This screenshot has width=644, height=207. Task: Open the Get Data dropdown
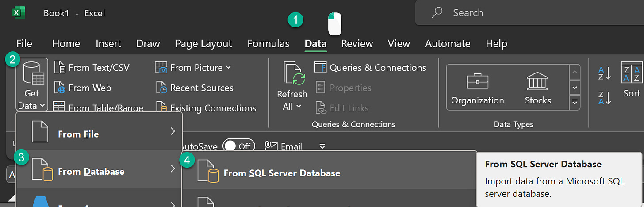[x=32, y=85]
